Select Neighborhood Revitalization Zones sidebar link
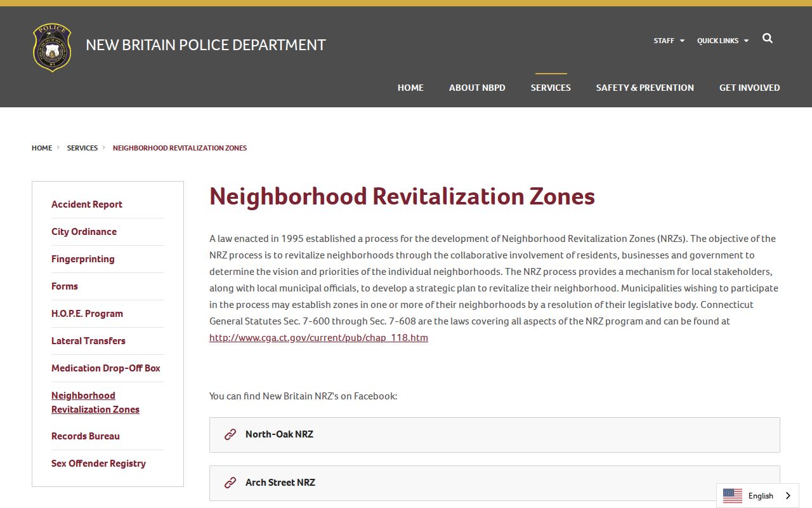 click(95, 403)
